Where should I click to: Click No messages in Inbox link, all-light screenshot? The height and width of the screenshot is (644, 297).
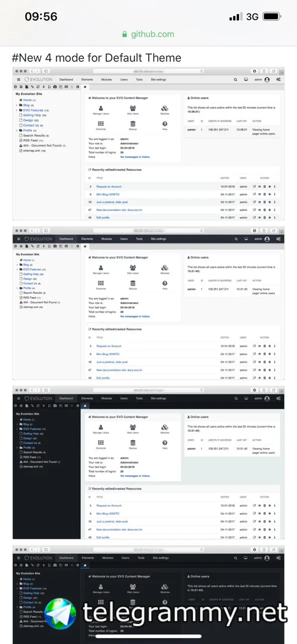pyautogui.click(x=135, y=157)
